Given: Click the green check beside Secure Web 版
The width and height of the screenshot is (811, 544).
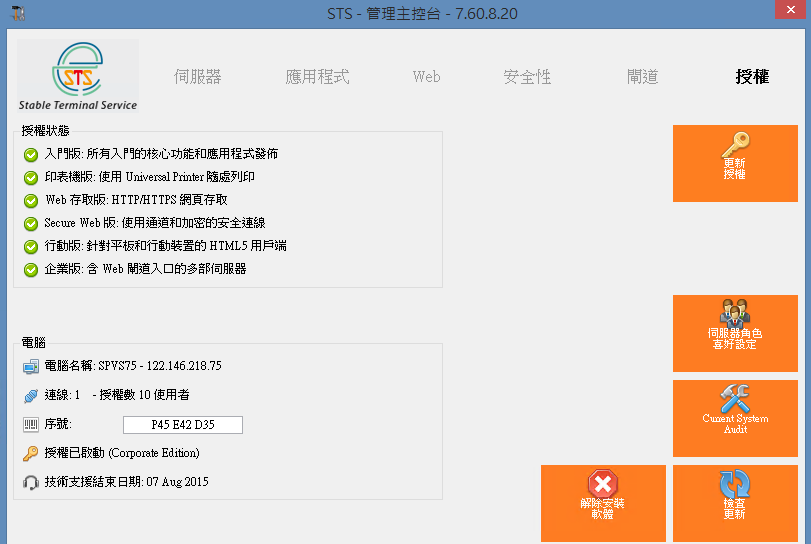Looking at the screenshot, I should pos(31,223).
